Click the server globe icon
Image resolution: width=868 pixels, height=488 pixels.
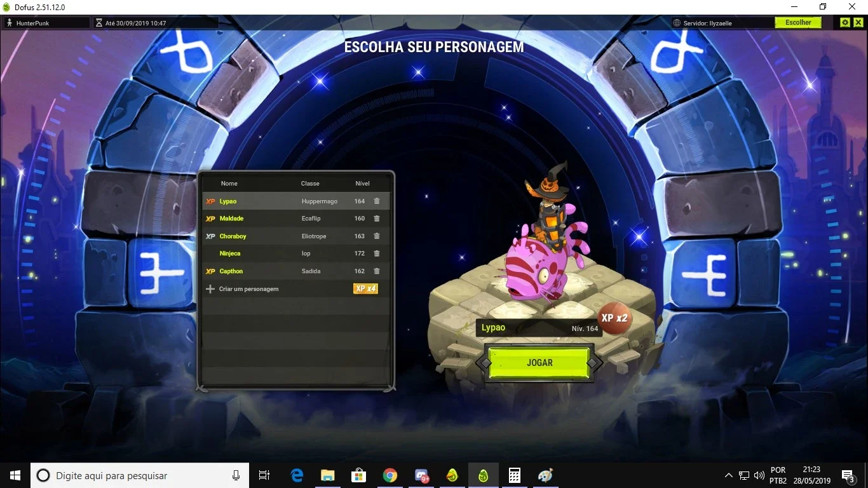[x=677, y=23]
